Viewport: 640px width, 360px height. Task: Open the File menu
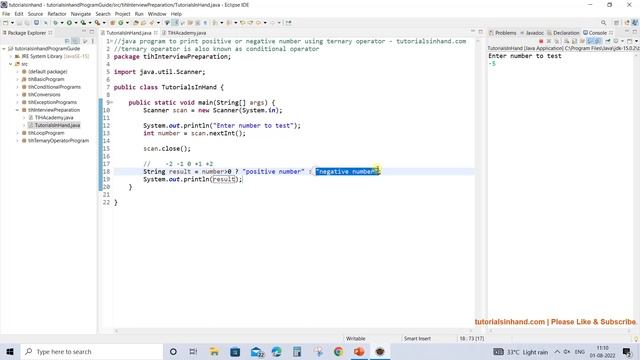point(6,14)
